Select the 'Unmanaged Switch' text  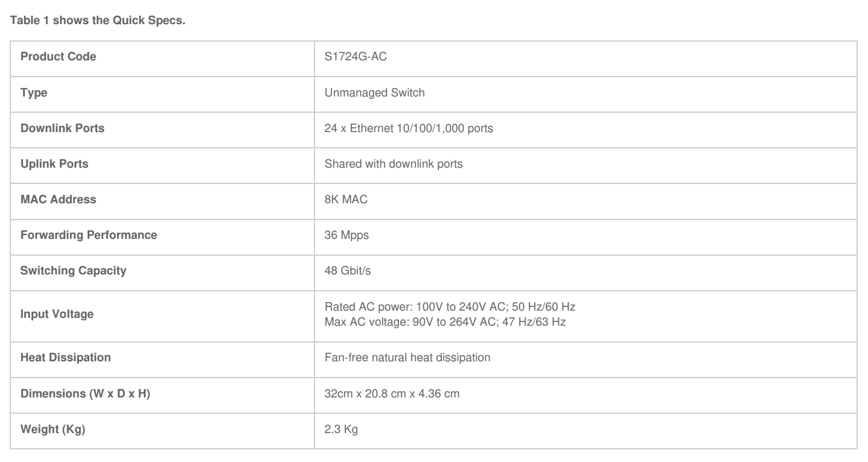pos(374,93)
